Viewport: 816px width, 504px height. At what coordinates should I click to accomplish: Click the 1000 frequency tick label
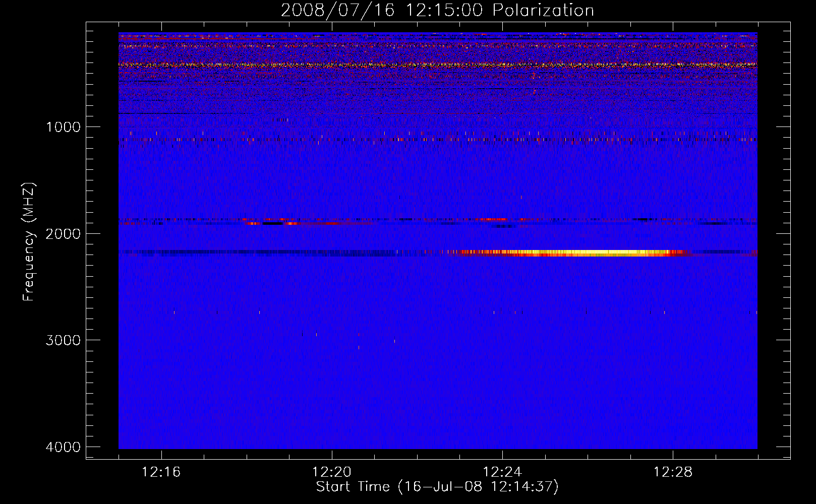[x=63, y=127]
